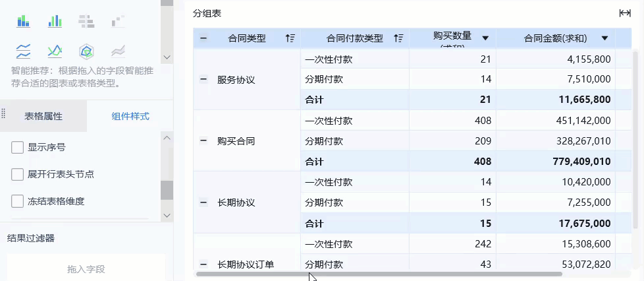644x281 pixels.
Task: Click the table horizontal scrollbar
Action: 379,274
